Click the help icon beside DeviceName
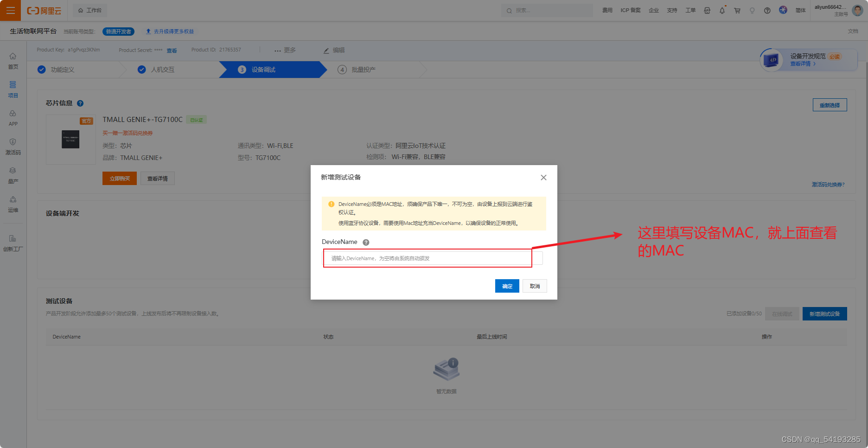The height and width of the screenshot is (448, 868). [366, 243]
